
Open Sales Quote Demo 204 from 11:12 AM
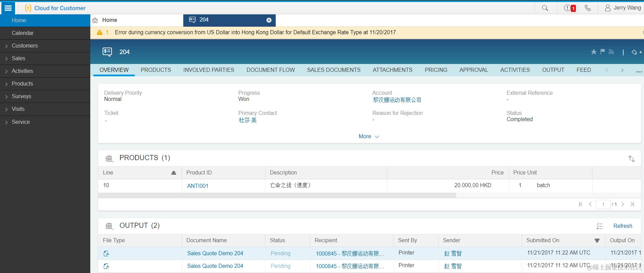pos(215,266)
